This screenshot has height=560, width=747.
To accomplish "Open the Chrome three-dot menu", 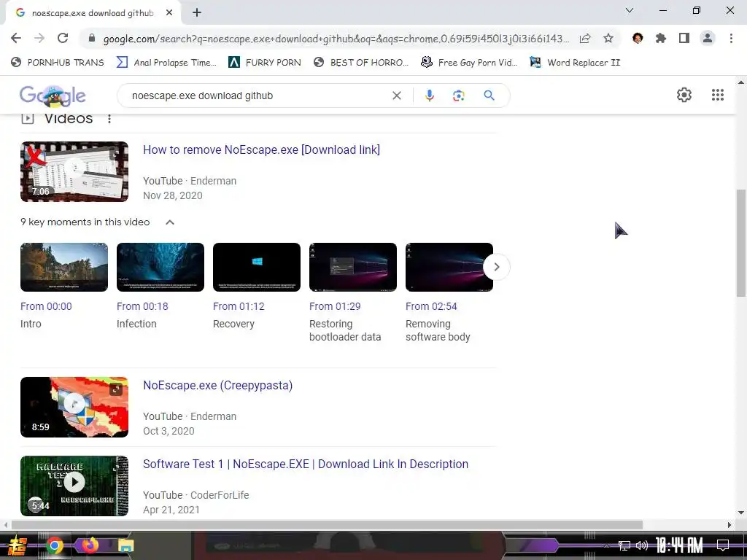I will [731, 38].
